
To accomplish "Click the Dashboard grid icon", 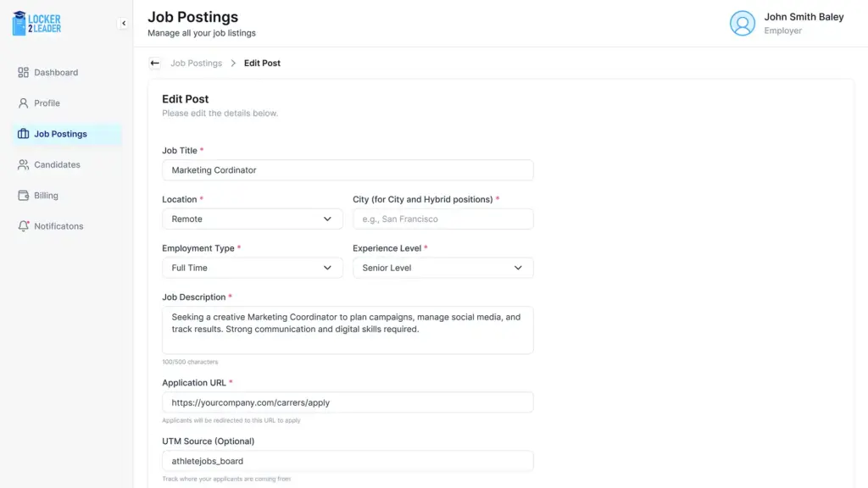I will coord(24,73).
